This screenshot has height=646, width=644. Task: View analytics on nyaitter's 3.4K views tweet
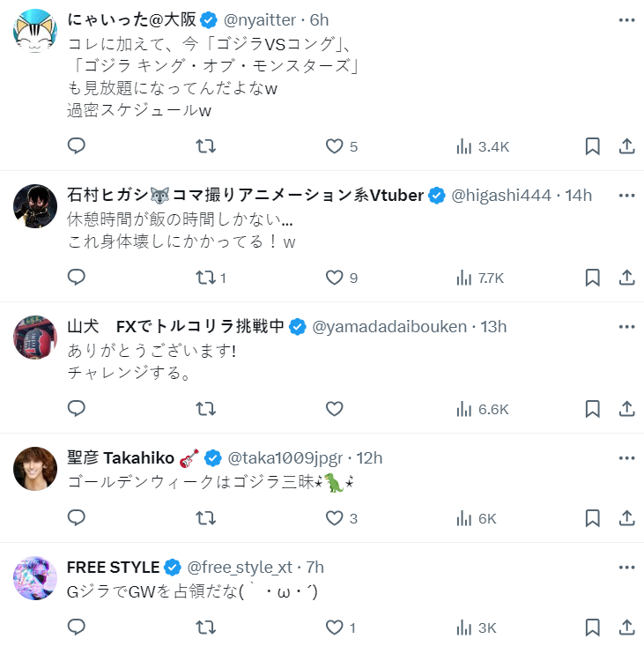pos(483,146)
